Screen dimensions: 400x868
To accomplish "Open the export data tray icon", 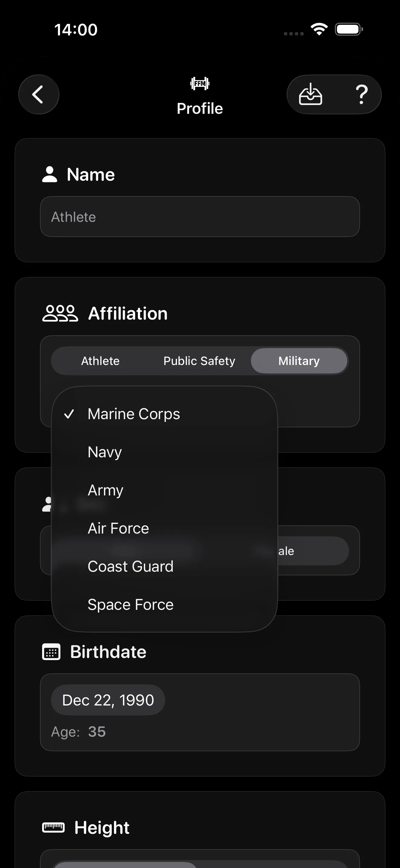I will 310,95.
